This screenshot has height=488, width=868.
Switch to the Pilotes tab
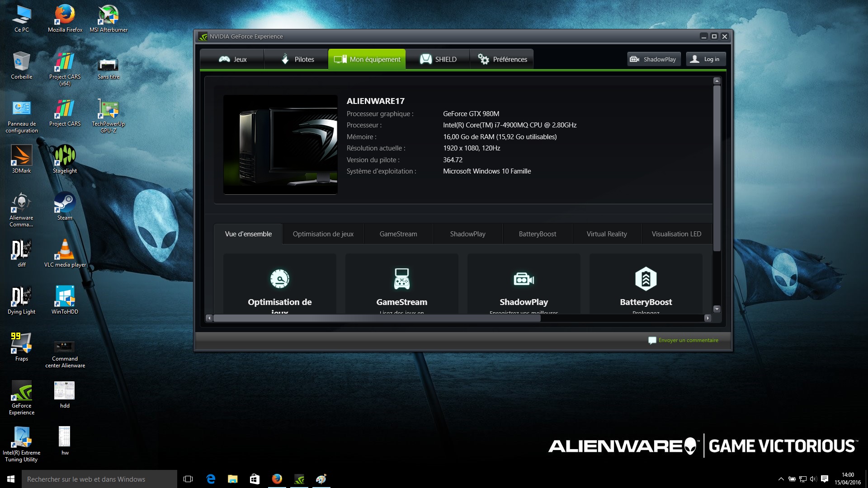(297, 59)
